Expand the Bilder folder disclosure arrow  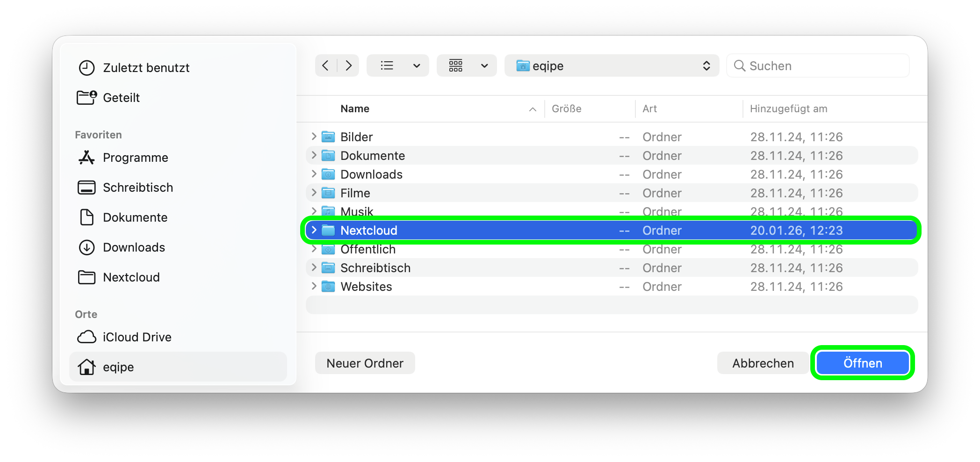(314, 137)
